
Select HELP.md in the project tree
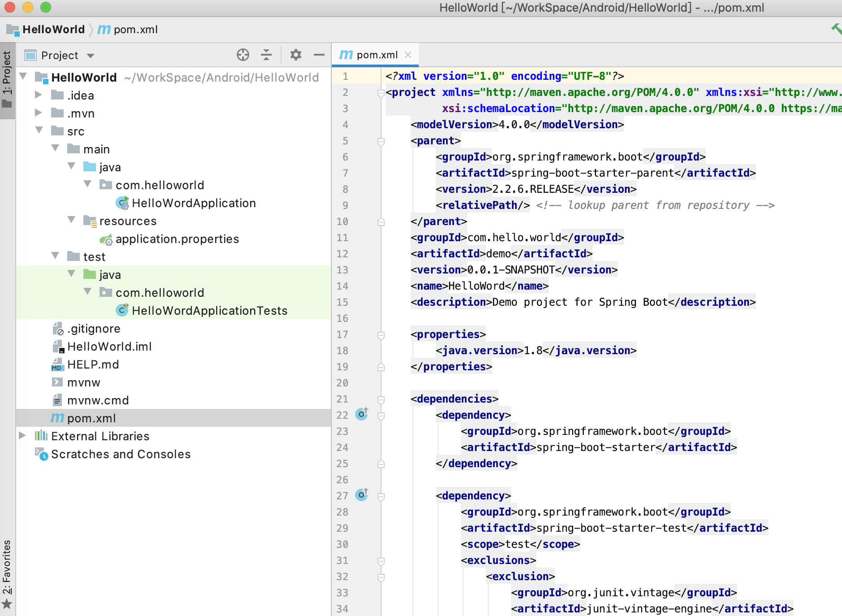(93, 364)
